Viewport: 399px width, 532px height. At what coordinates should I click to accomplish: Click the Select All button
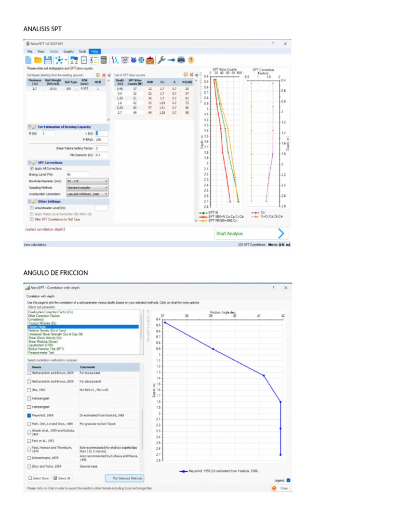point(62,478)
